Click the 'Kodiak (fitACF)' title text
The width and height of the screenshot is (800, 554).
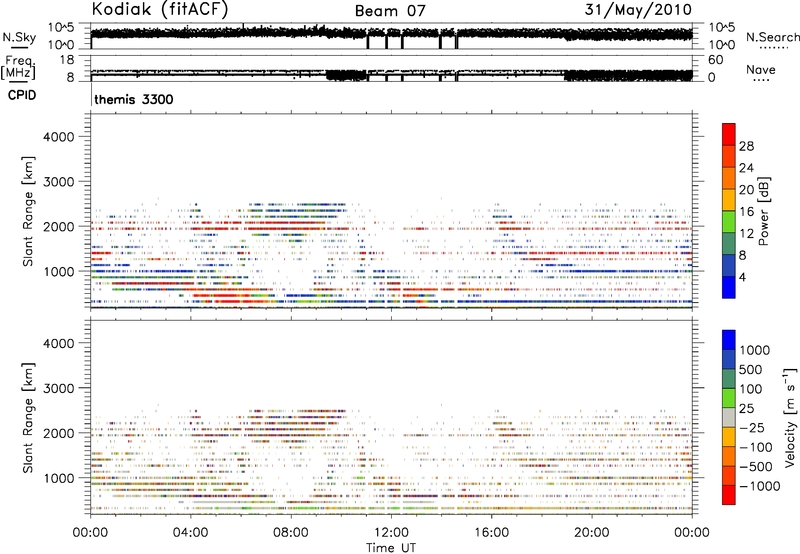coord(160,9)
